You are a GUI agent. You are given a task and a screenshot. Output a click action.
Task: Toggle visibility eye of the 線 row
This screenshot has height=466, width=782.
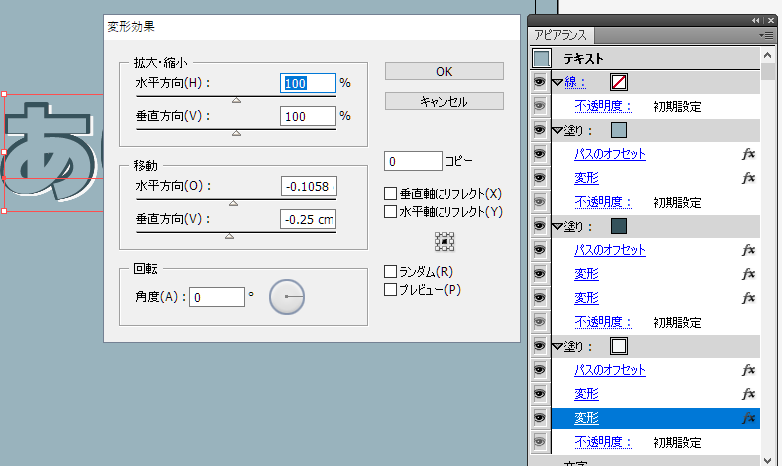540,82
